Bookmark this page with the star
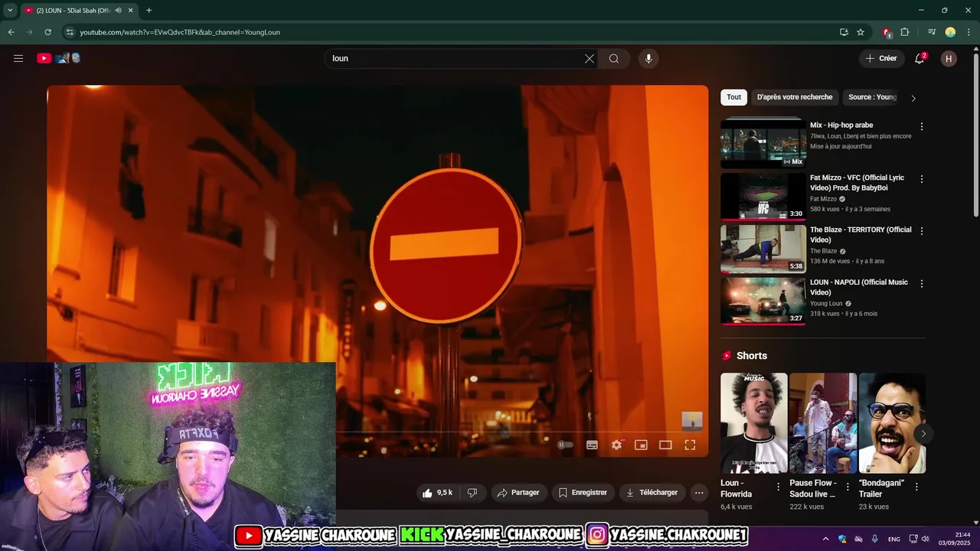 861,32
